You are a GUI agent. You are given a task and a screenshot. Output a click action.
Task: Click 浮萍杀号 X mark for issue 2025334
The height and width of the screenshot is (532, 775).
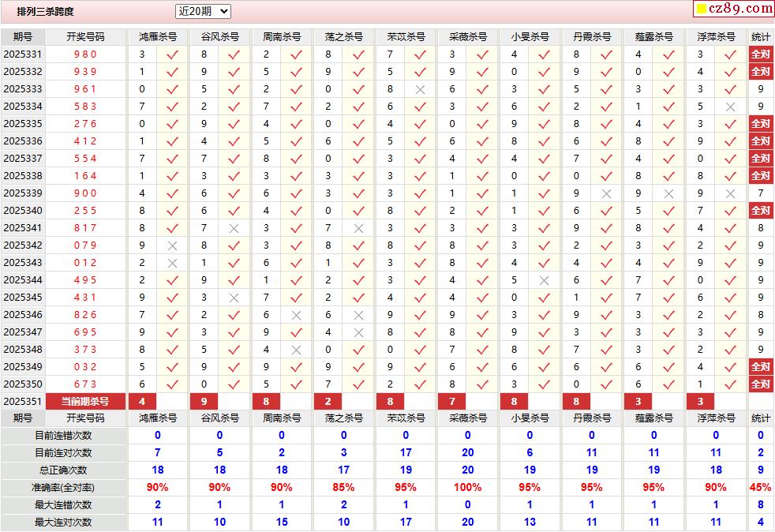tap(730, 107)
